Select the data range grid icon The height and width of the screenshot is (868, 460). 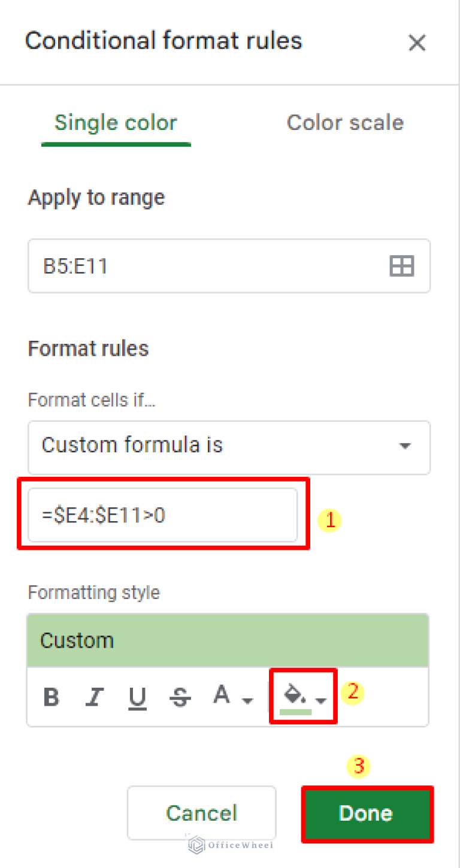pyautogui.click(x=402, y=266)
